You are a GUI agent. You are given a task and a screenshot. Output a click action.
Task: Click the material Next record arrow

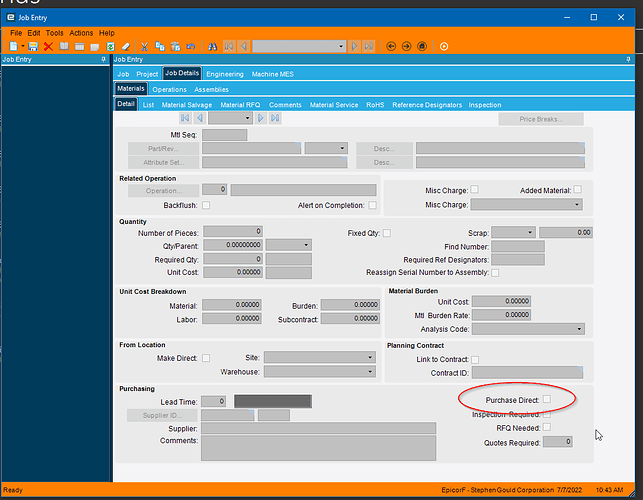[260, 118]
